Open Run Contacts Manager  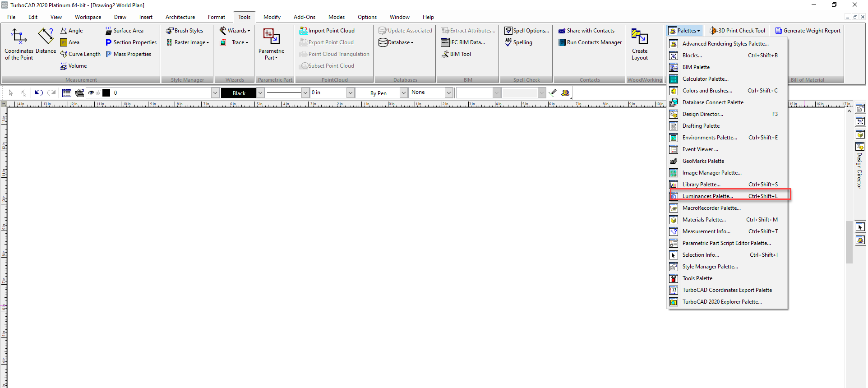[x=590, y=42]
